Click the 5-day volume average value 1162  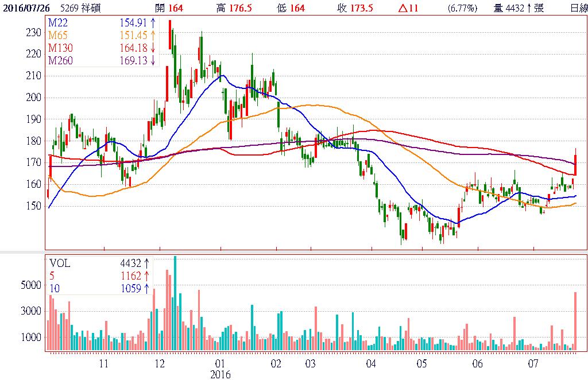[131, 276]
